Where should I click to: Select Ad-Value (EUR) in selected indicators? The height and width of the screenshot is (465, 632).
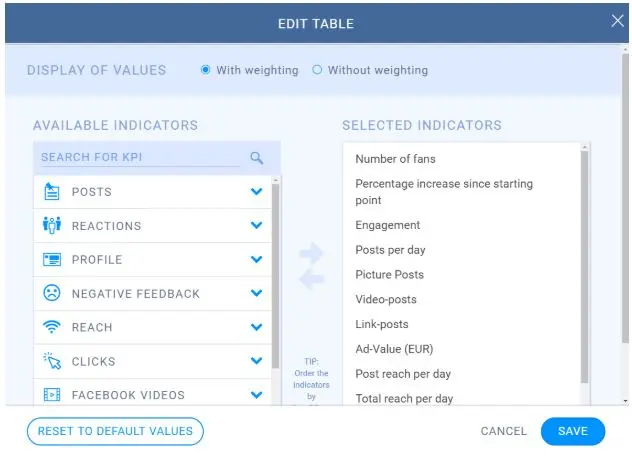[394, 349]
